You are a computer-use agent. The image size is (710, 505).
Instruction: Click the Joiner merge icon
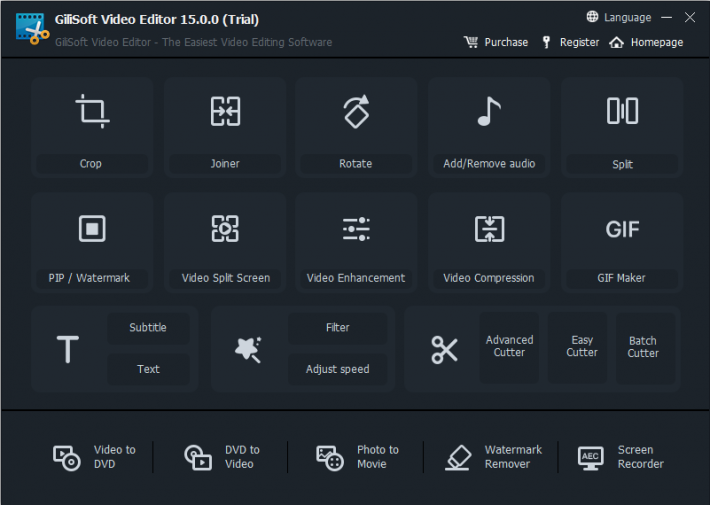[225, 111]
